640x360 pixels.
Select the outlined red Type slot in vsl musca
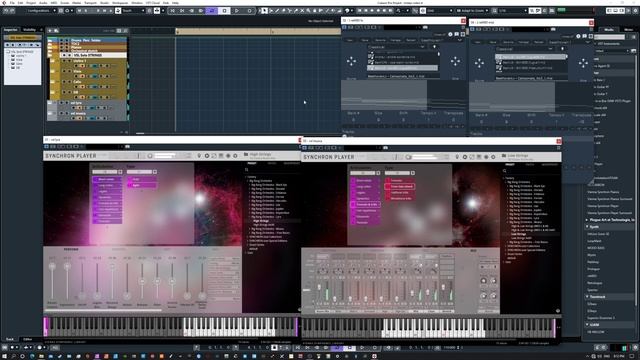click(x=399, y=186)
